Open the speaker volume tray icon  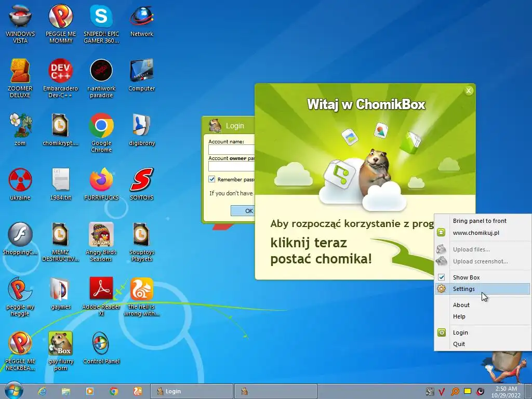(x=480, y=392)
